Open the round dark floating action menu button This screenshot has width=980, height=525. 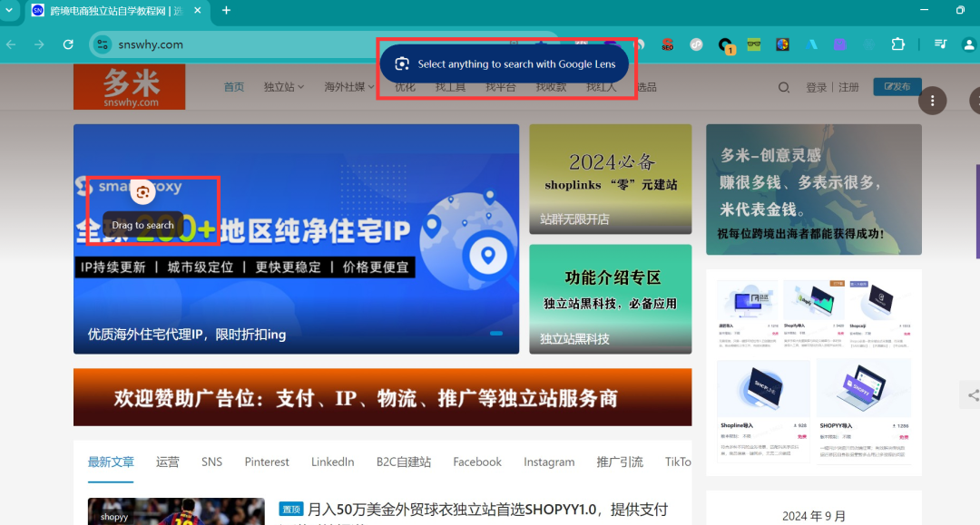tap(933, 101)
